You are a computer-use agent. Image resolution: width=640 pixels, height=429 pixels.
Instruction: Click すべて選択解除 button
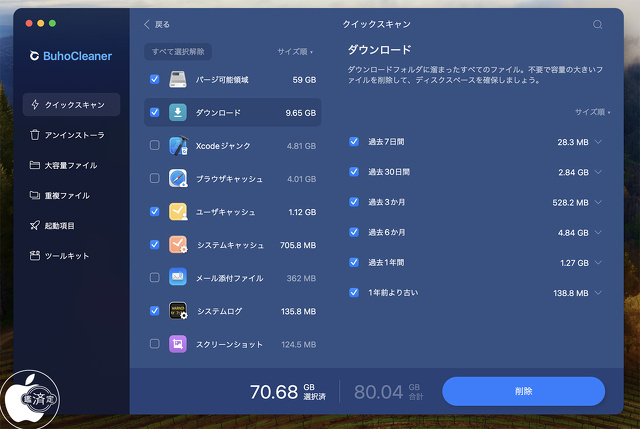point(178,52)
